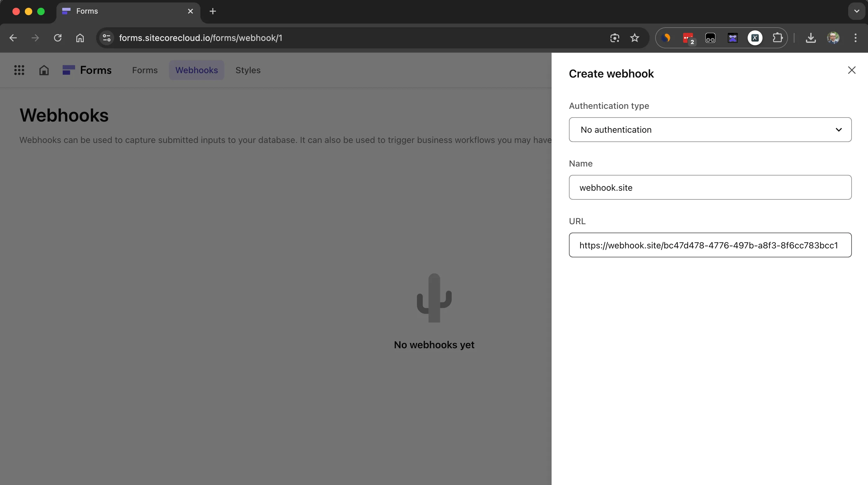The width and height of the screenshot is (868, 485).
Task: Click the extensions puzzle piece icon
Action: (777, 38)
